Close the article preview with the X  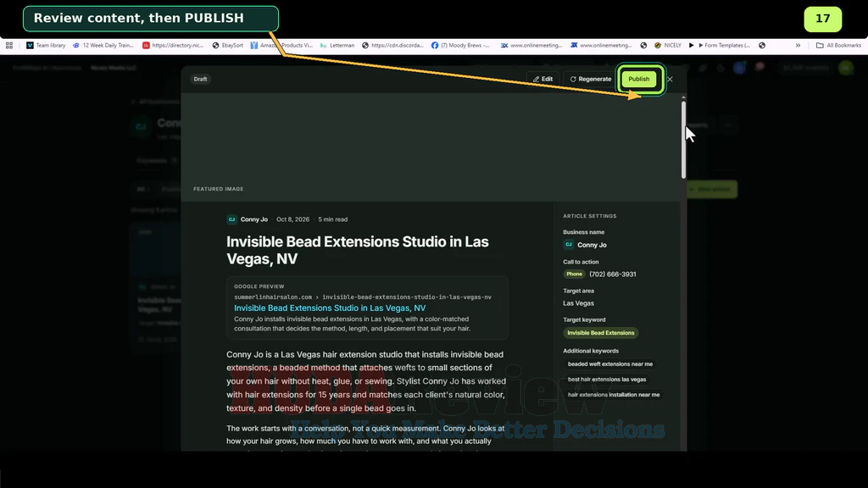click(670, 79)
